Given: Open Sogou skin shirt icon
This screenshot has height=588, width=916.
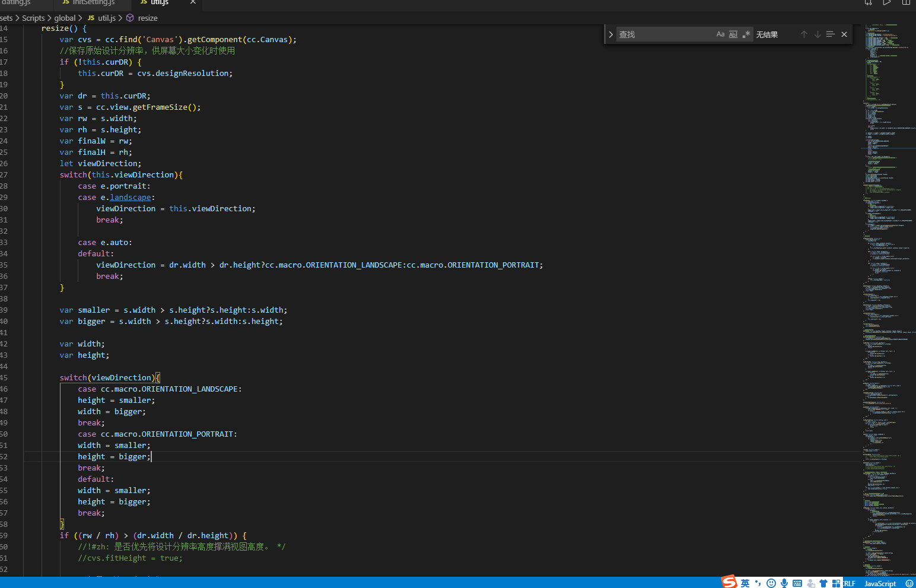Looking at the screenshot, I should pos(823,583).
